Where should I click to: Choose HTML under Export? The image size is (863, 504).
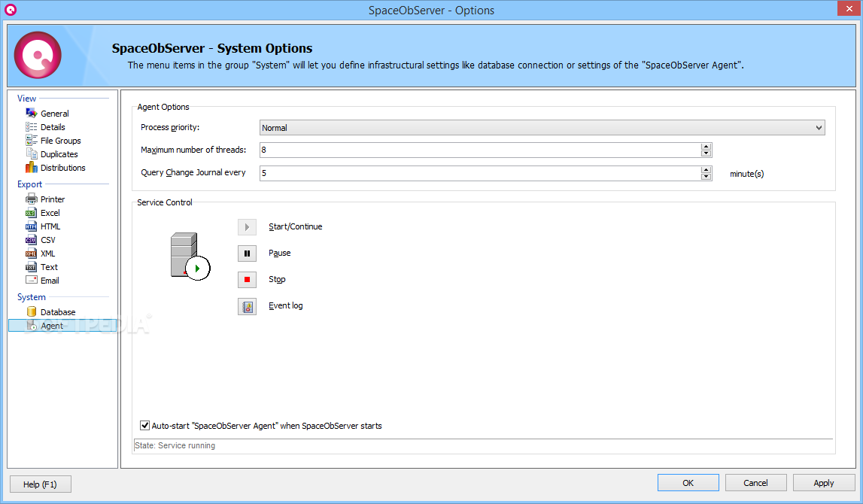tap(50, 226)
